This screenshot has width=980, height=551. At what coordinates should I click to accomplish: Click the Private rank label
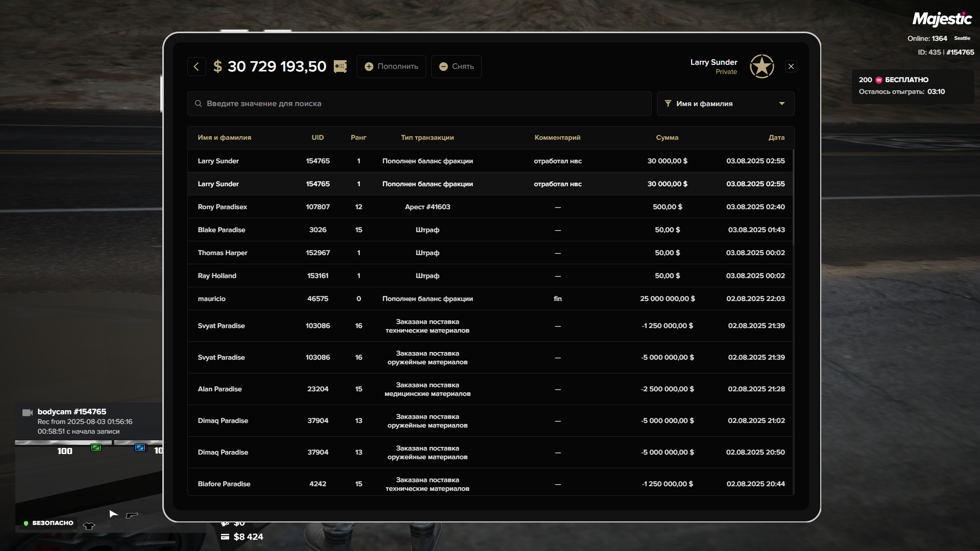[726, 72]
